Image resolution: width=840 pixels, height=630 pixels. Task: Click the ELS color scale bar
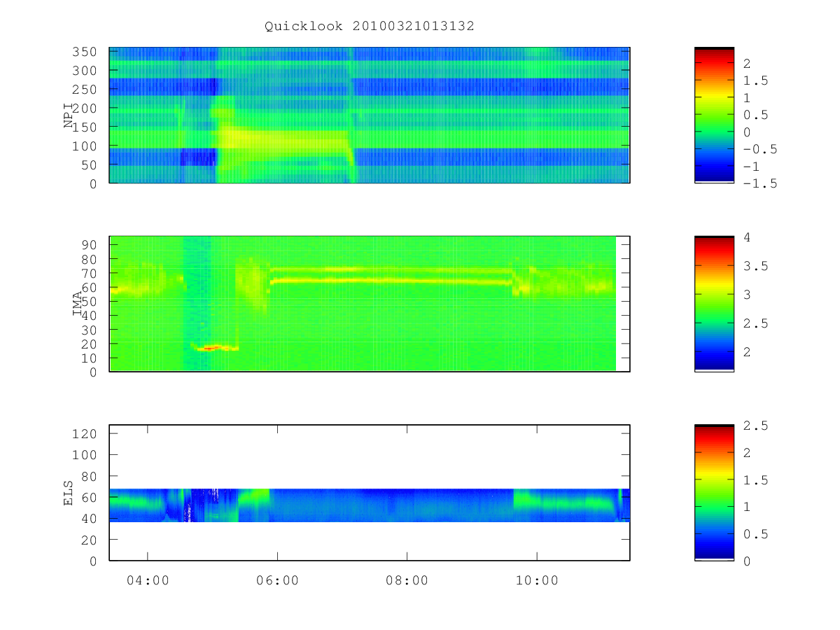pos(714,493)
